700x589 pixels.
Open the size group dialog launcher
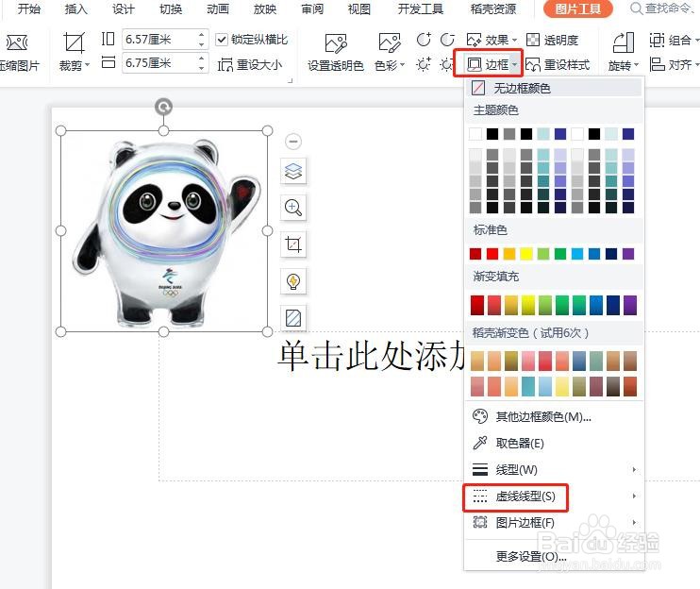[291, 80]
